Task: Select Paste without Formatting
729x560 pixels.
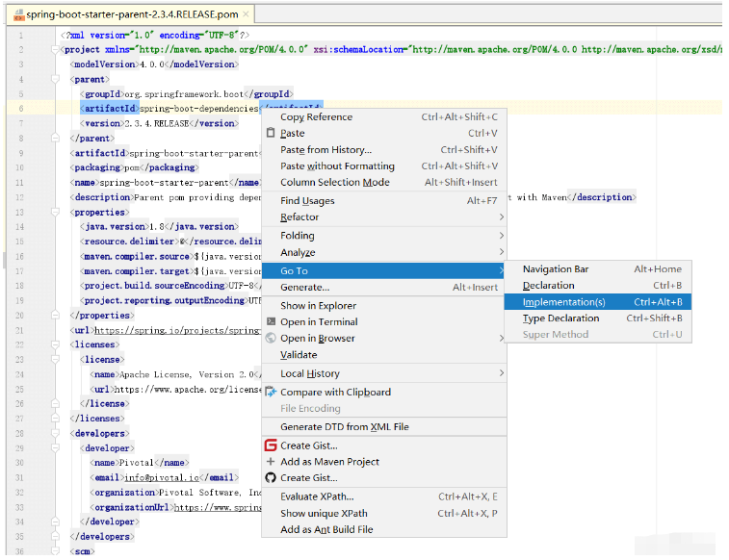Action: pos(384,165)
